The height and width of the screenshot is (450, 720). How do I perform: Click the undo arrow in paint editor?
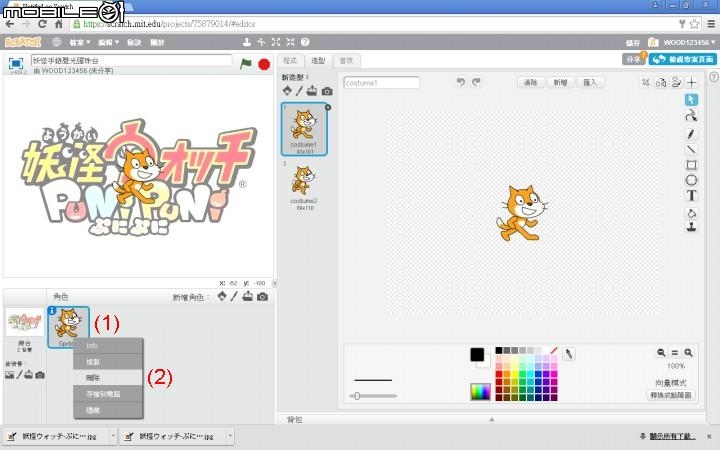(x=461, y=82)
